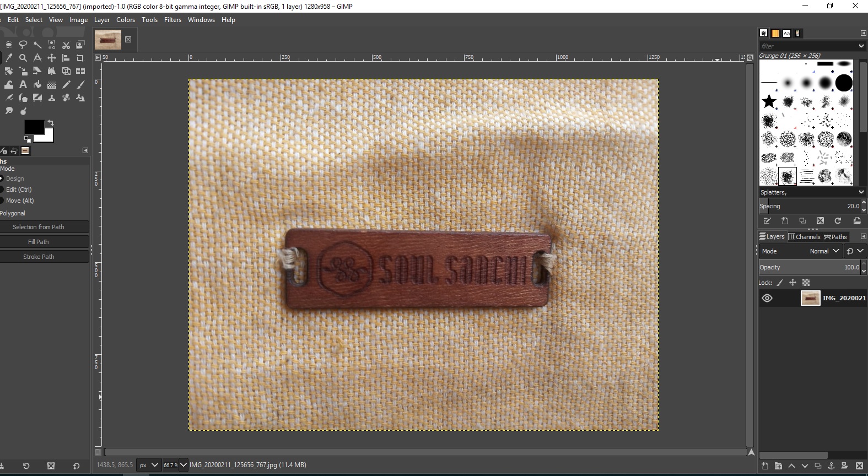This screenshot has width=868, height=476.
Task: Select the Move tool
Action: click(52, 58)
